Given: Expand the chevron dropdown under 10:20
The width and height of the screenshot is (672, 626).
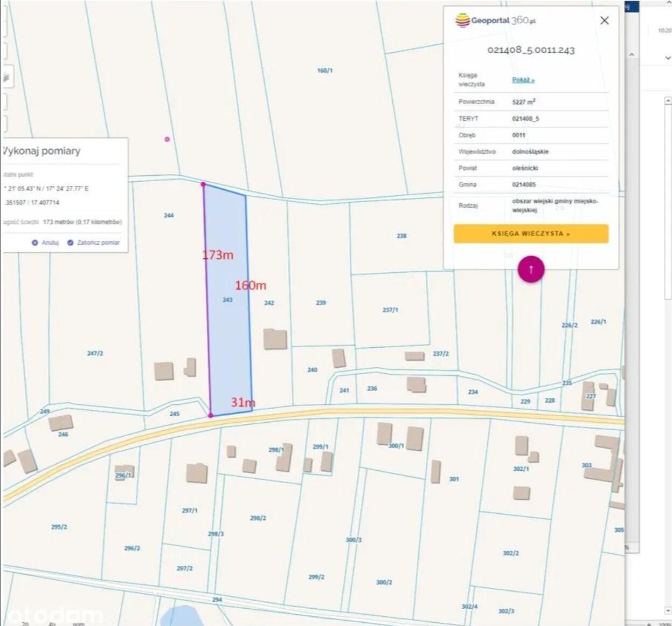Looking at the screenshot, I should pos(668,58).
